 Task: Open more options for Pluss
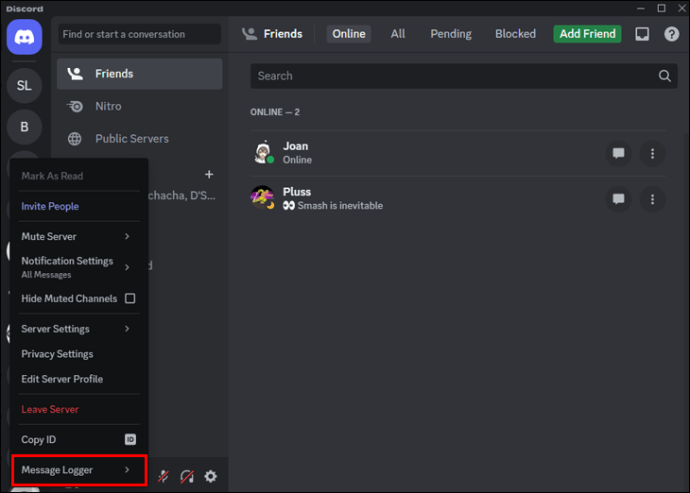tap(652, 199)
